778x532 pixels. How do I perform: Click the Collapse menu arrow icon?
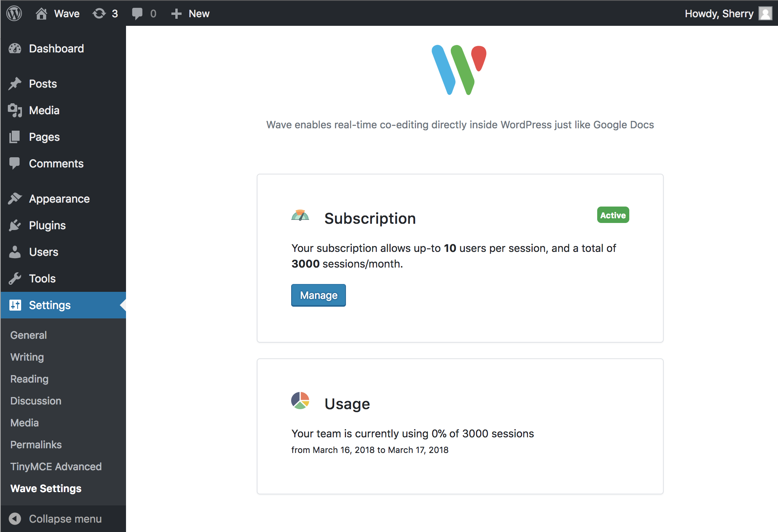[x=15, y=519]
